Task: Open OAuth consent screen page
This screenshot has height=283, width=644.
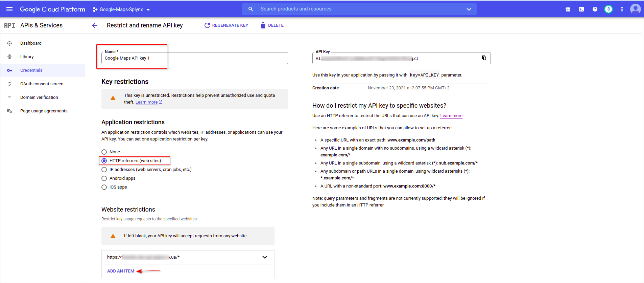Action: click(42, 84)
